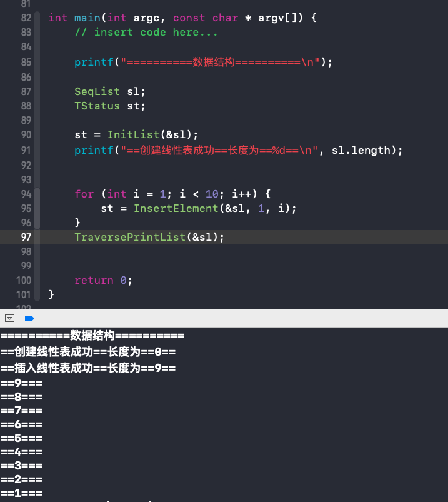Click the '// insert code here...' comment
The image size is (448, 502).
tap(146, 33)
